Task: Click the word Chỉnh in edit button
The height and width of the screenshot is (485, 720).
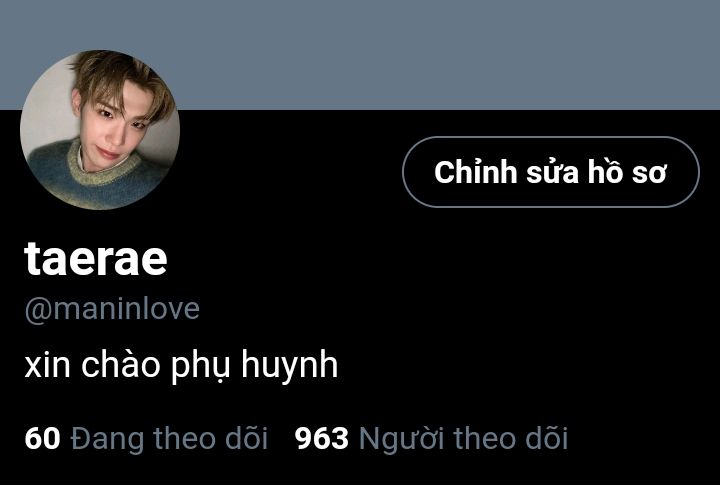Action: (x=476, y=172)
